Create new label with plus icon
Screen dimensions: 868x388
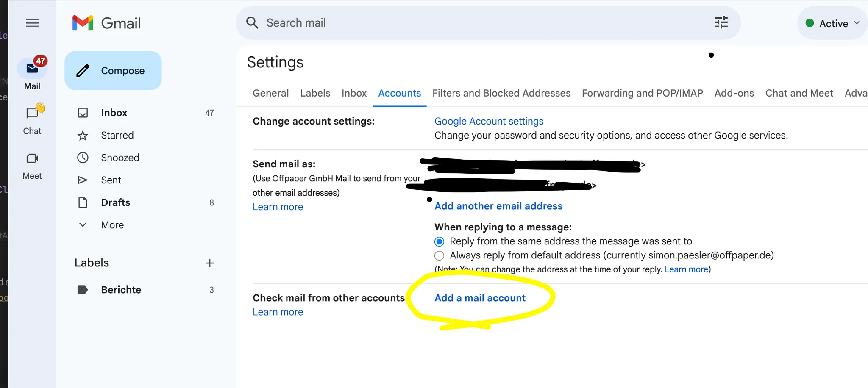pyautogui.click(x=209, y=263)
